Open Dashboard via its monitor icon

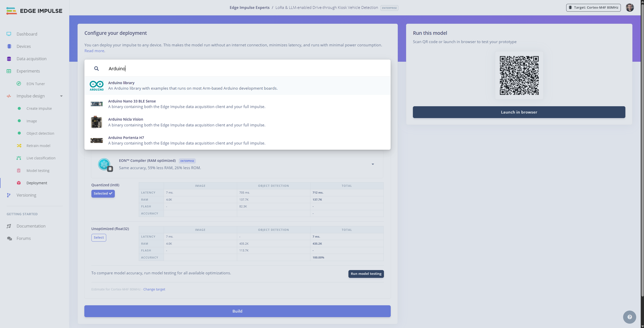click(x=9, y=34)
